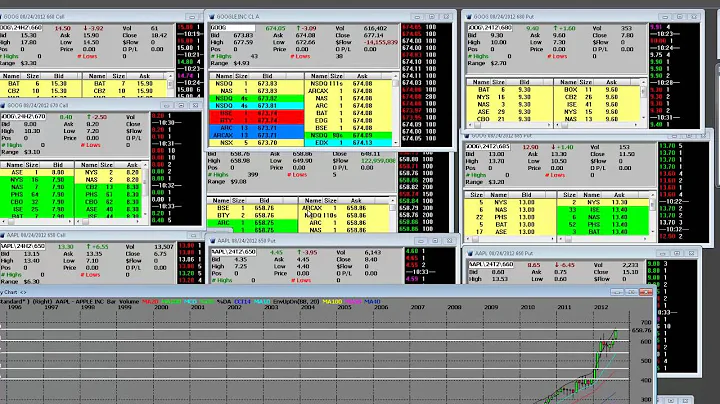Click the bid-side horizontal scrollbar in the GOOG 680 Put window
Screen dimensions: 720x404
509,125
